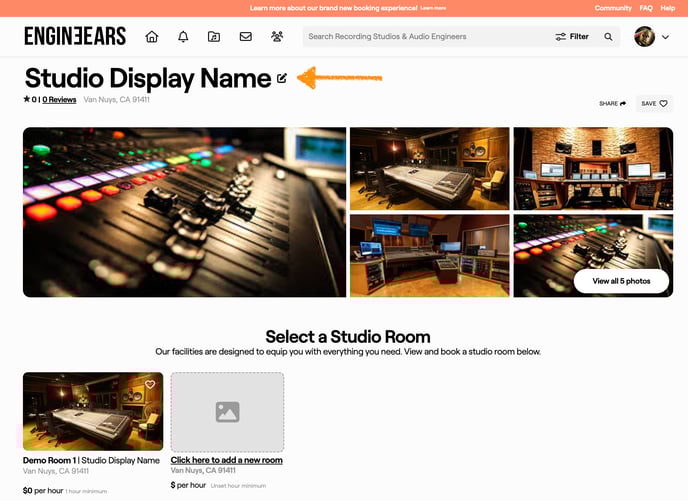Expand the profile avatar menu
Viewport: 688px width, 501px height.
651,37
